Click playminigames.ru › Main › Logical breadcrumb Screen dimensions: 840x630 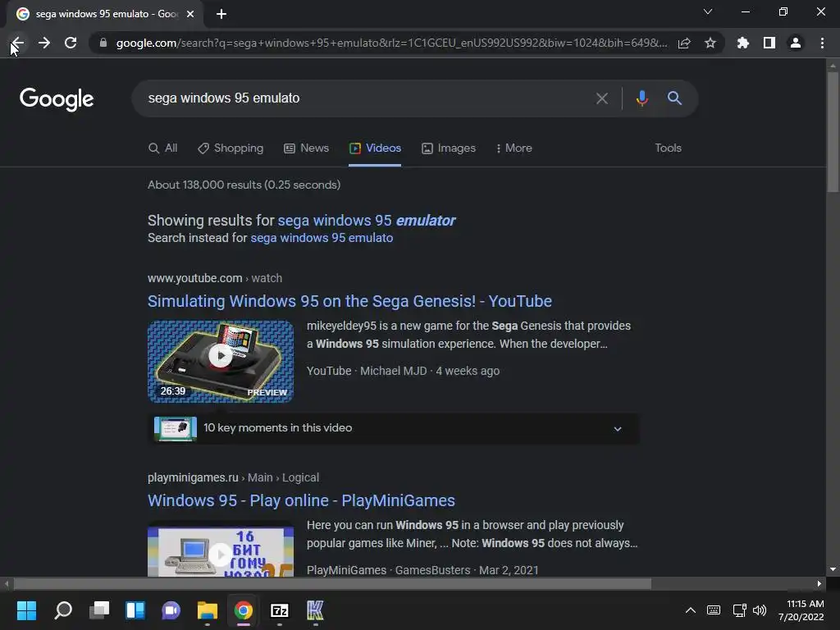click(x=234, y=478)
